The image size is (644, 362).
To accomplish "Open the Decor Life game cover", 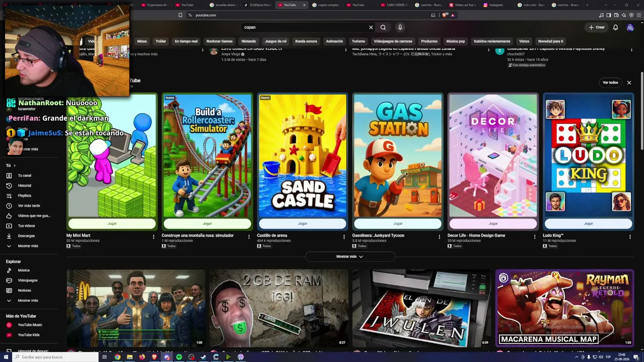I will tap(493, 156).
